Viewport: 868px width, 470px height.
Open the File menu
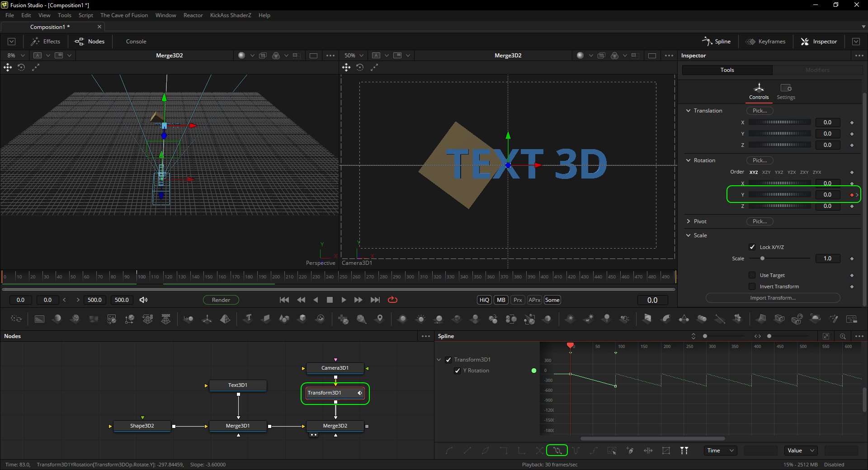pos(9,15)
